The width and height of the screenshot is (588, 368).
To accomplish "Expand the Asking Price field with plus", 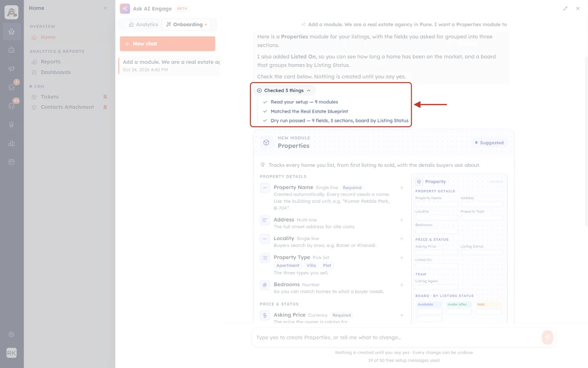I will point(402,315).
